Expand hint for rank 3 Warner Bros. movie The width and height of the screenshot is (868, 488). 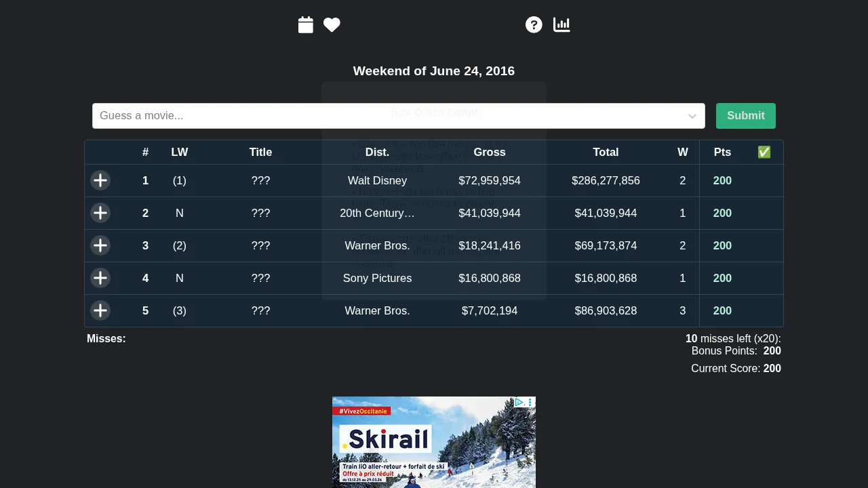100,245
